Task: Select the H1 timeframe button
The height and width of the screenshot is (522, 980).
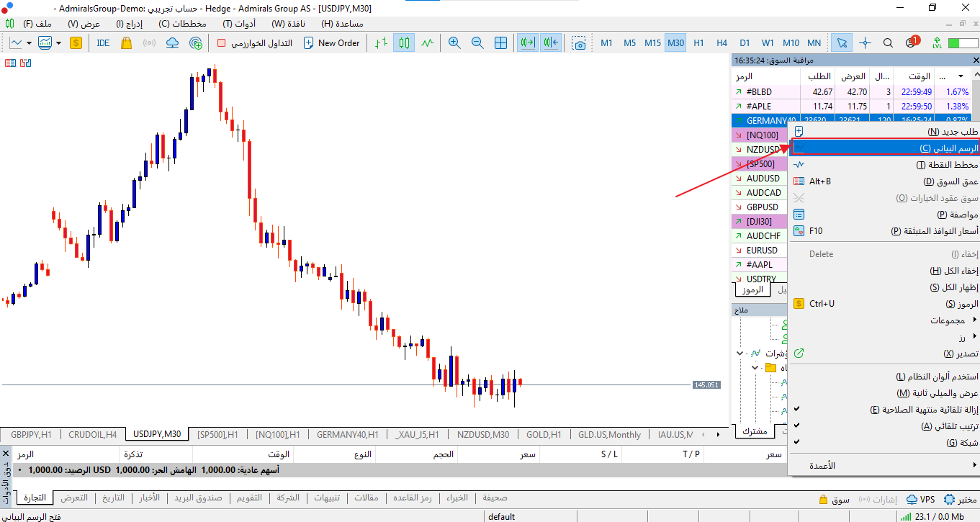Action: coord(698,43)
